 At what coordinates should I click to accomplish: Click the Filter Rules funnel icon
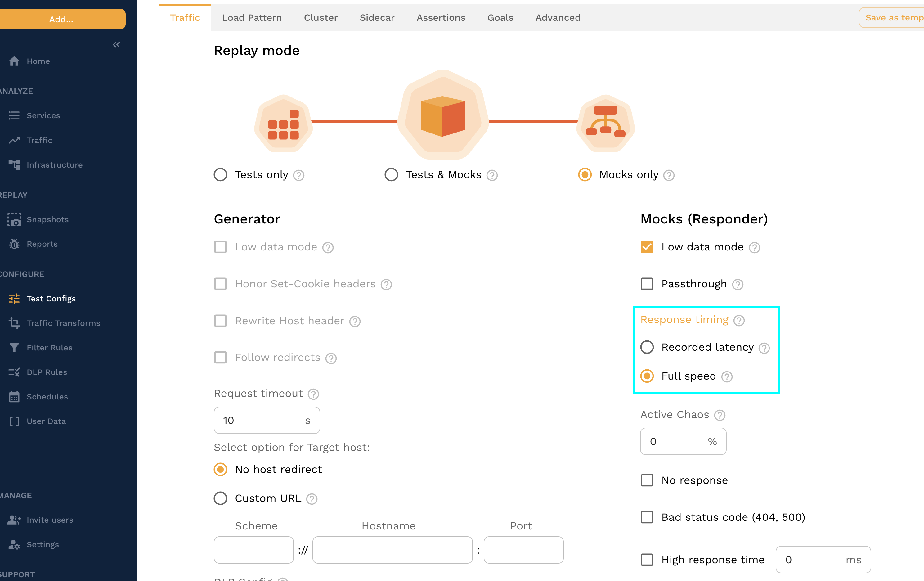point(14,348)
